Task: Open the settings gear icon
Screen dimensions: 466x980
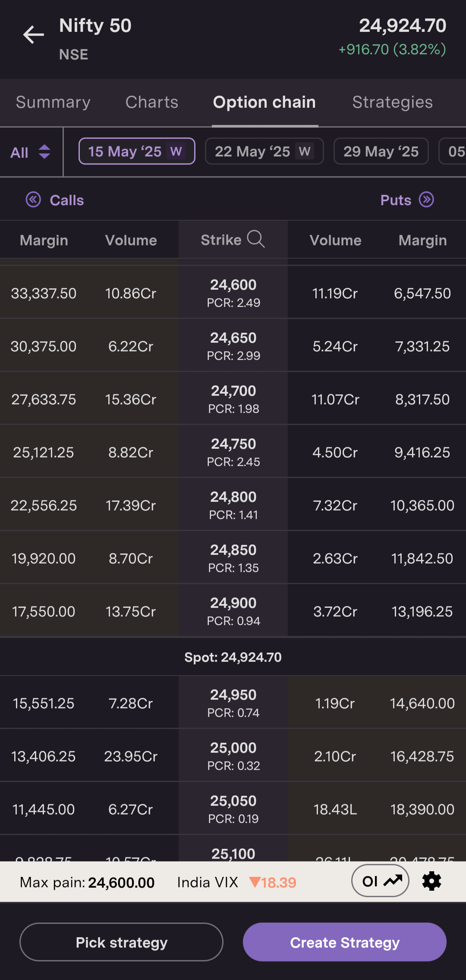Action: [x=431, y=881]
